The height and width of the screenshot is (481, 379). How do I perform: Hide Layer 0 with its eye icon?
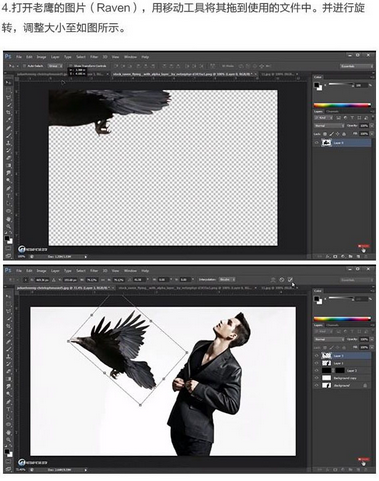coord(316,143)
